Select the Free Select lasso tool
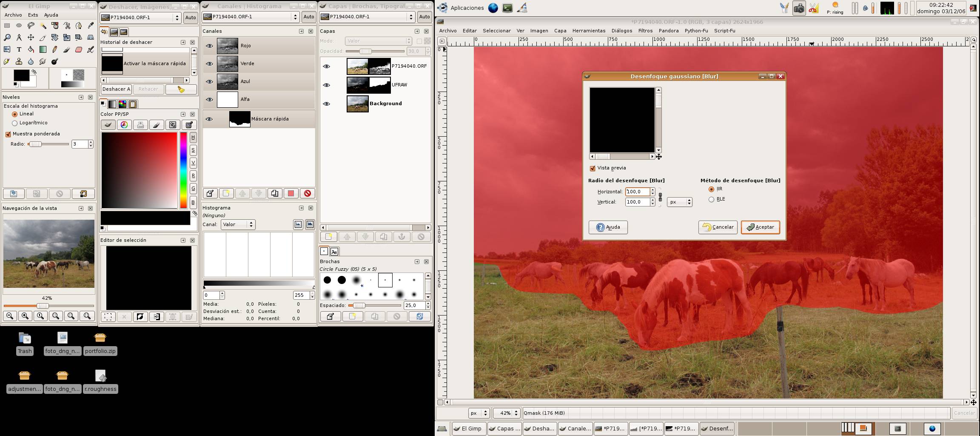Screen dimensions: 980x436 31,26
